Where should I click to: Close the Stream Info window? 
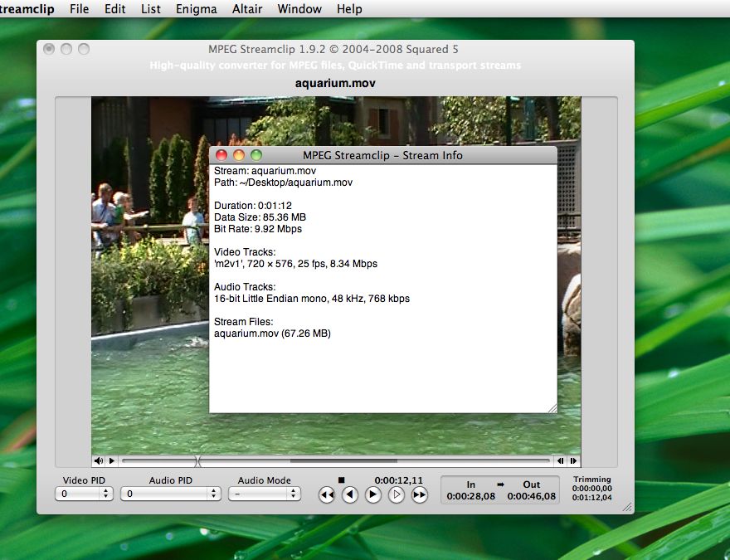pyautogui.click(x=221, y=155)
